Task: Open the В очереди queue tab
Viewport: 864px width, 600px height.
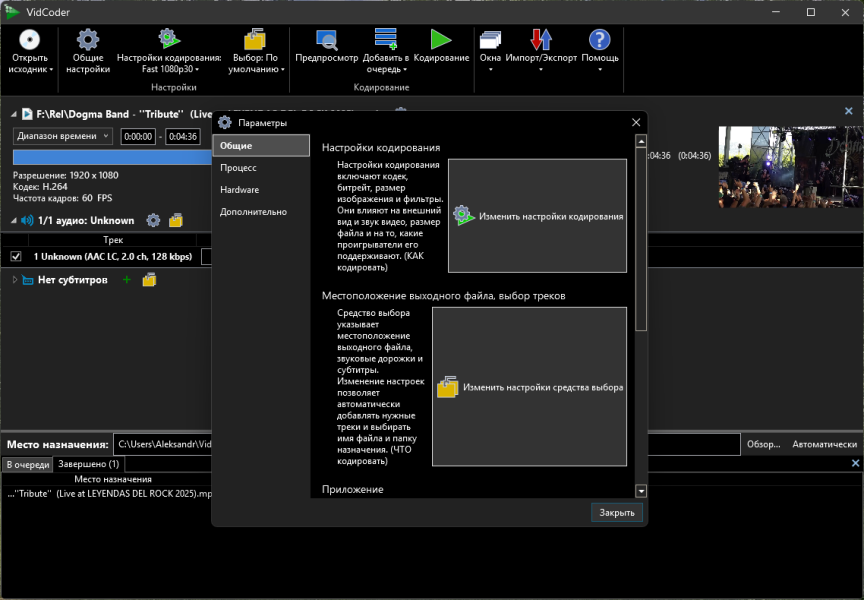Action: click(27, 465)
